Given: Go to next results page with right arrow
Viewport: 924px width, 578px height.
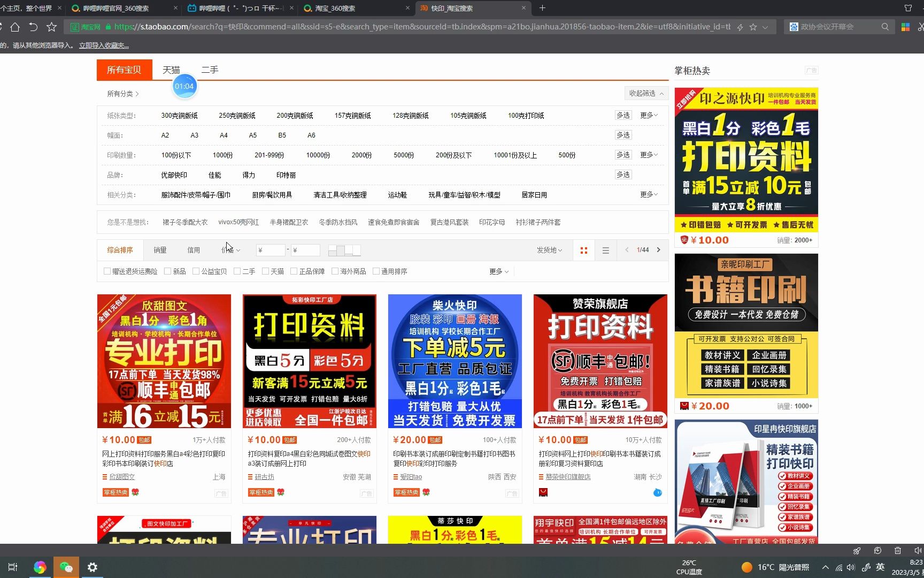Looking at the screenshot, I should [658, 249].
